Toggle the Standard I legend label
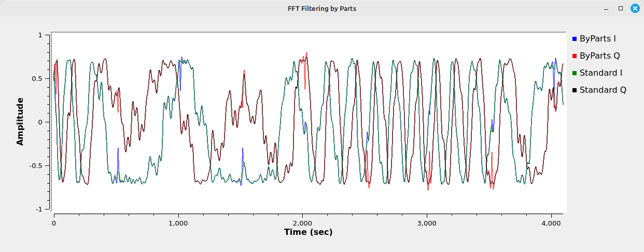This screenshot has height=252, width=644. (600, 73)
